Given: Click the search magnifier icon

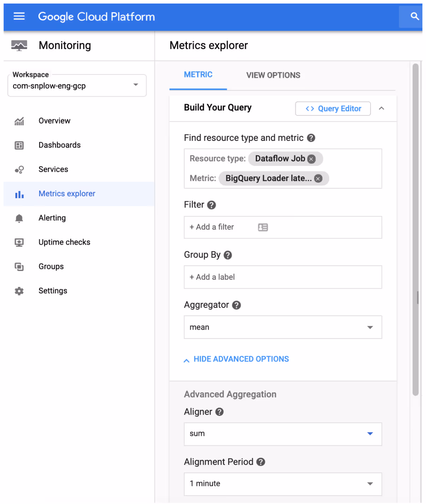Looking at the screenshot, I should coord(414,16).
